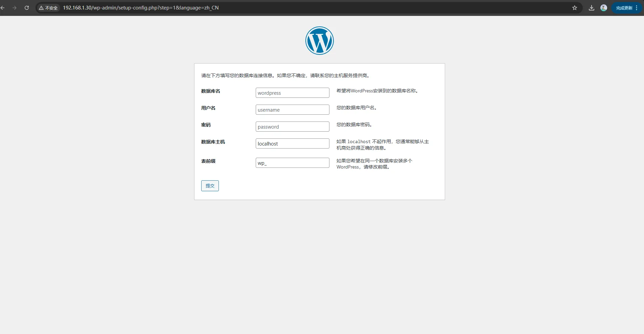Click the 数据库名 input field

[293, 93]
